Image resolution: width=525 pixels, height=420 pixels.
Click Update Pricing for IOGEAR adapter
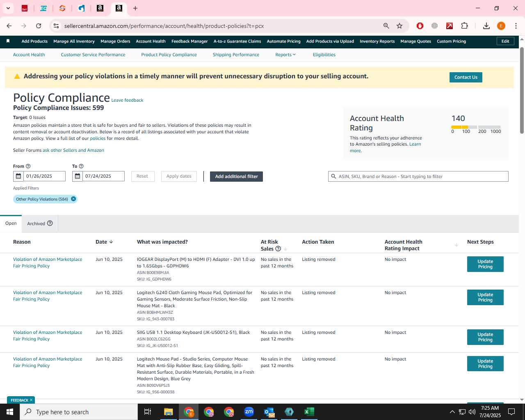click(485, 264)
